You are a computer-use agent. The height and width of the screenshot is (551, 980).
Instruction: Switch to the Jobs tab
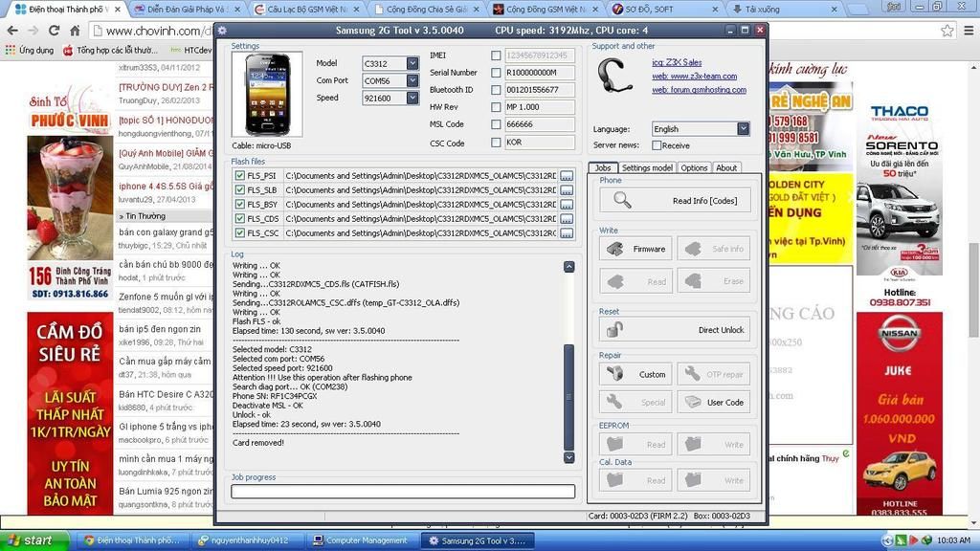[x=603, y=167]
